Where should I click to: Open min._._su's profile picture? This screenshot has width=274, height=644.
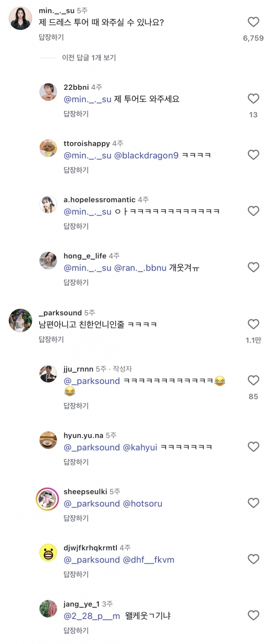[x=20, y=19]
